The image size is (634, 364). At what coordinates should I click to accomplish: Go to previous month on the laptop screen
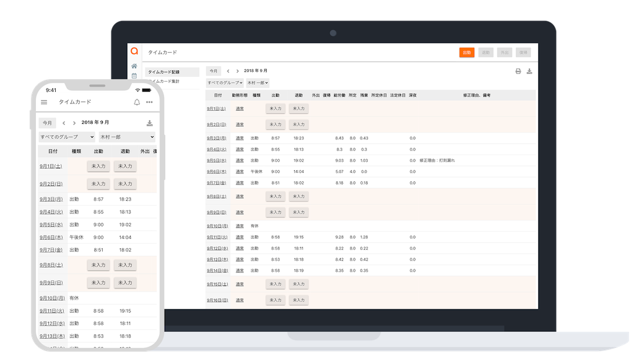(x=228, y=71)
